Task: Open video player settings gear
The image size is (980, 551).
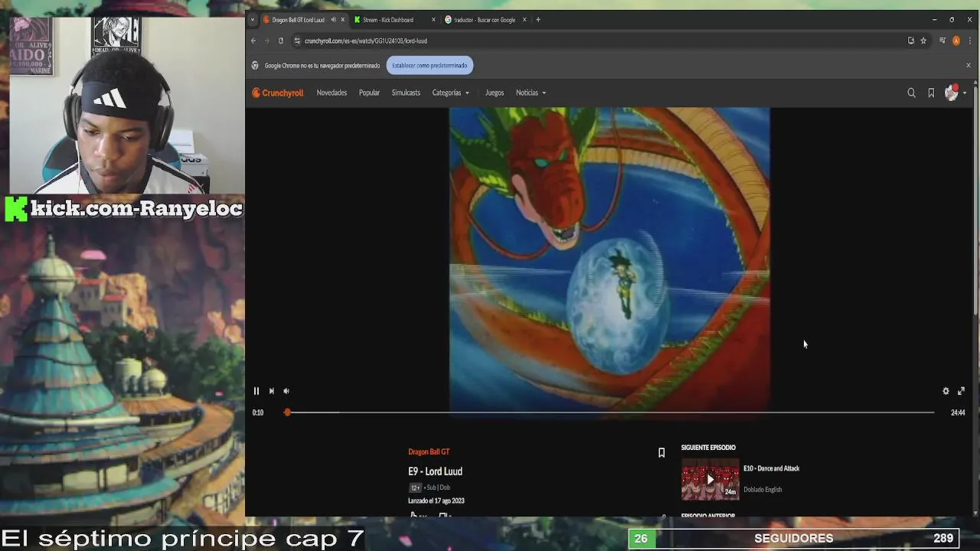Action: click(x=946, y=391)
